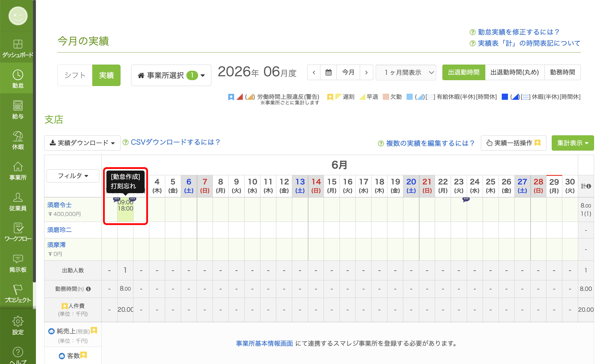This screenshot has width=602, height=364.
Task: Click the 今月 button
Action: pos(348,73)
